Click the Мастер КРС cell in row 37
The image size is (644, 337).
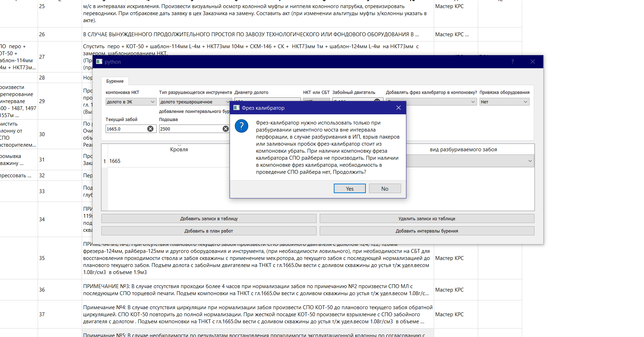tap(456, 314)
